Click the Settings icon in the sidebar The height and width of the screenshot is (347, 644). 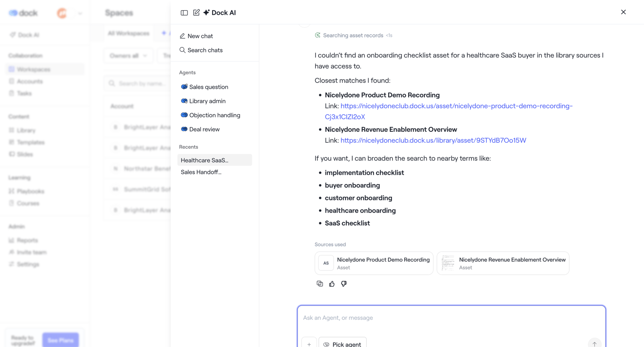pos(11,264)
